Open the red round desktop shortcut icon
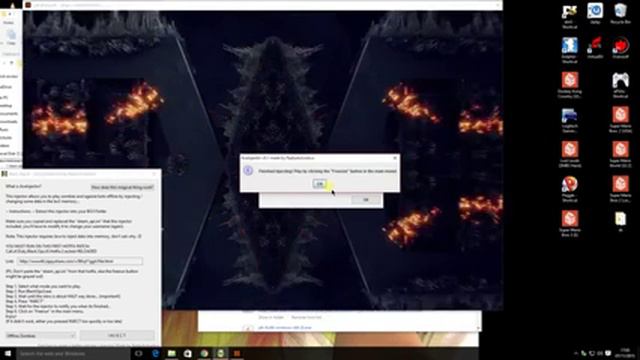 620,48
